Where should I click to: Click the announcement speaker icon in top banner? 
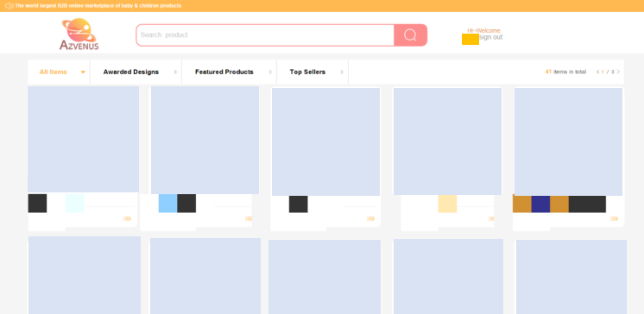tap(9, 6)
